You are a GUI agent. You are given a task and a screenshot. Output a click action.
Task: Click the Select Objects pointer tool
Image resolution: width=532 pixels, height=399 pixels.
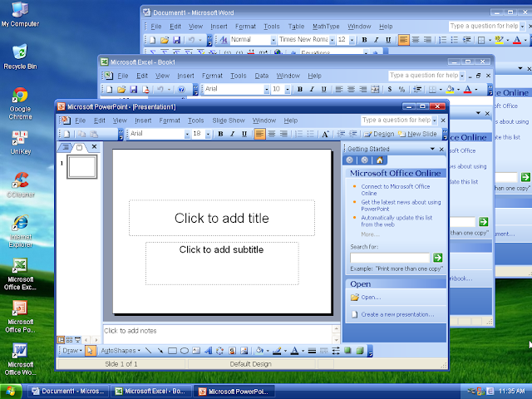(90, 351)
